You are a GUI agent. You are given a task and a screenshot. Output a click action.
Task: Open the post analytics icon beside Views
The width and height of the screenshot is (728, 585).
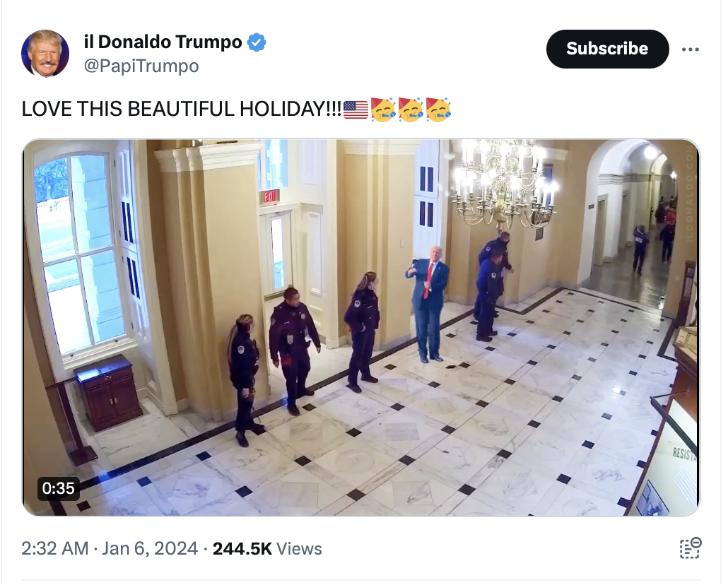click(x=691, y=548)
